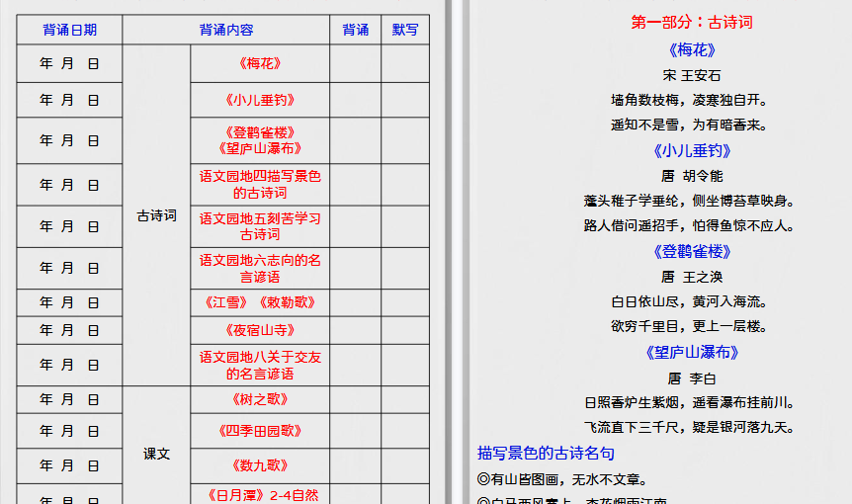Click 语文园地八关于交友的名言谚语 cell

(260, 365)
